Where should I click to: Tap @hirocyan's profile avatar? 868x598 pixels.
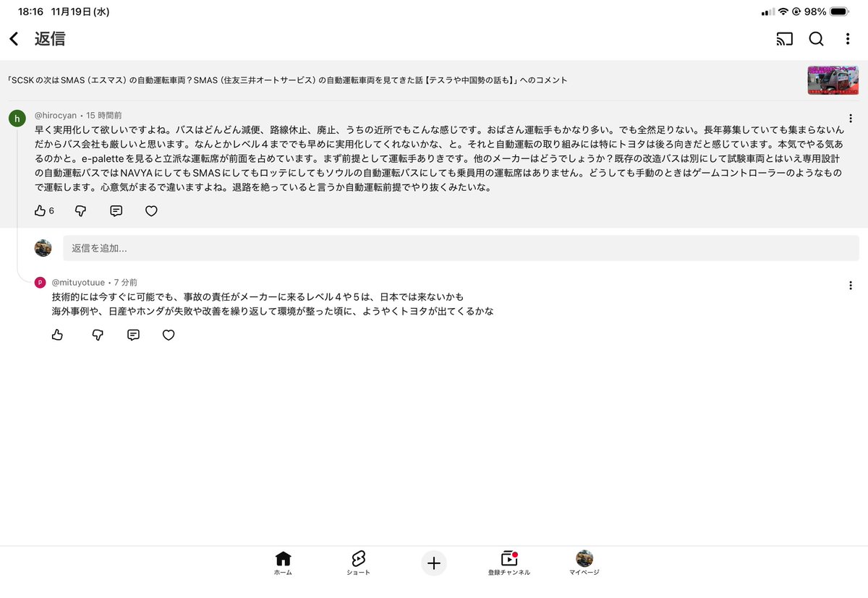[x=17, y=118]
